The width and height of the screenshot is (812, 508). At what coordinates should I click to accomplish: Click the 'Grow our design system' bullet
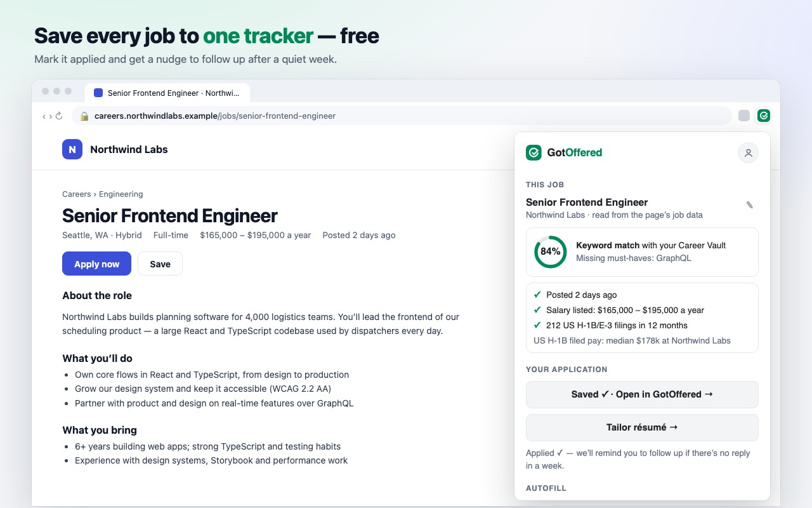203,389
